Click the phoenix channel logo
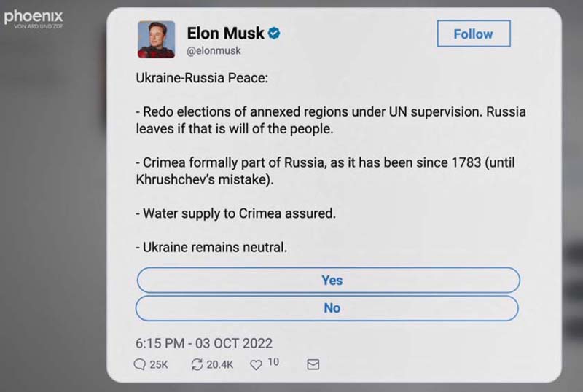This screenshot has width=583, height=392. click(x=34, y=19)
